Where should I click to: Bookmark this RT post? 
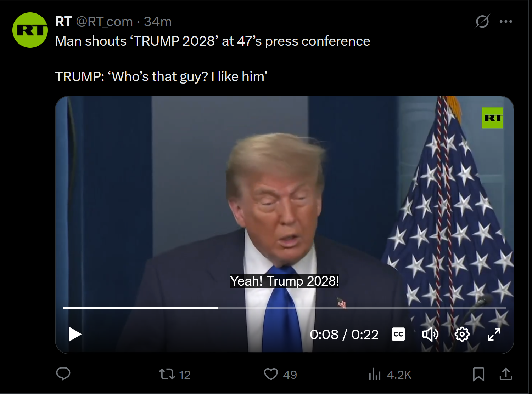coord(478,374)
